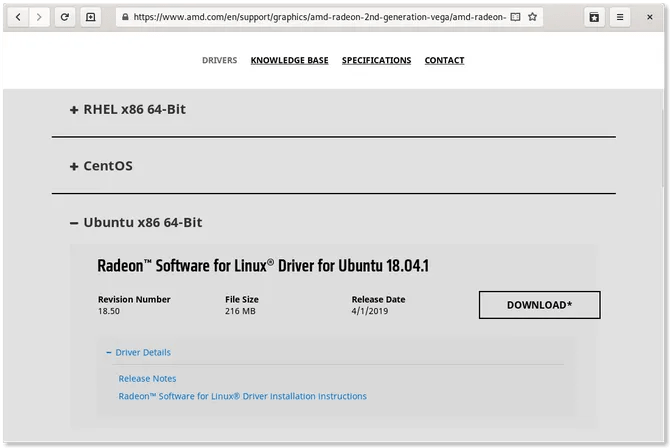Bookmark this page with the star icon

click(532, 17)
